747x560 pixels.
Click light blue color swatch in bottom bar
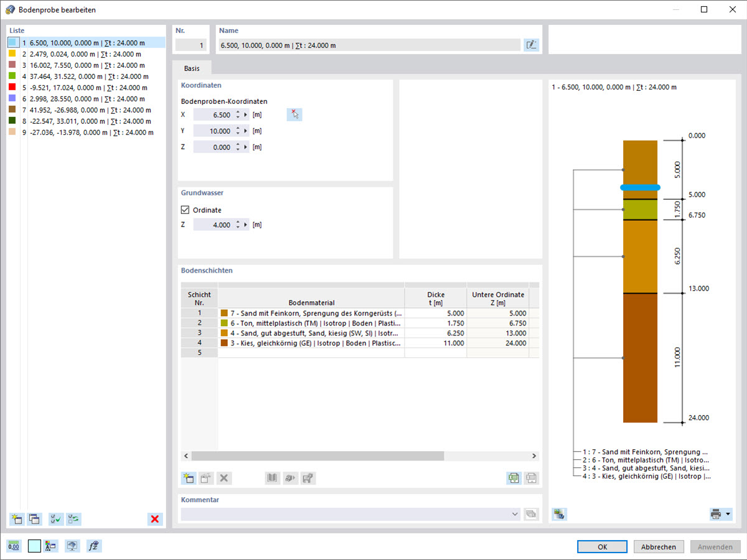[x=34, y=546]
